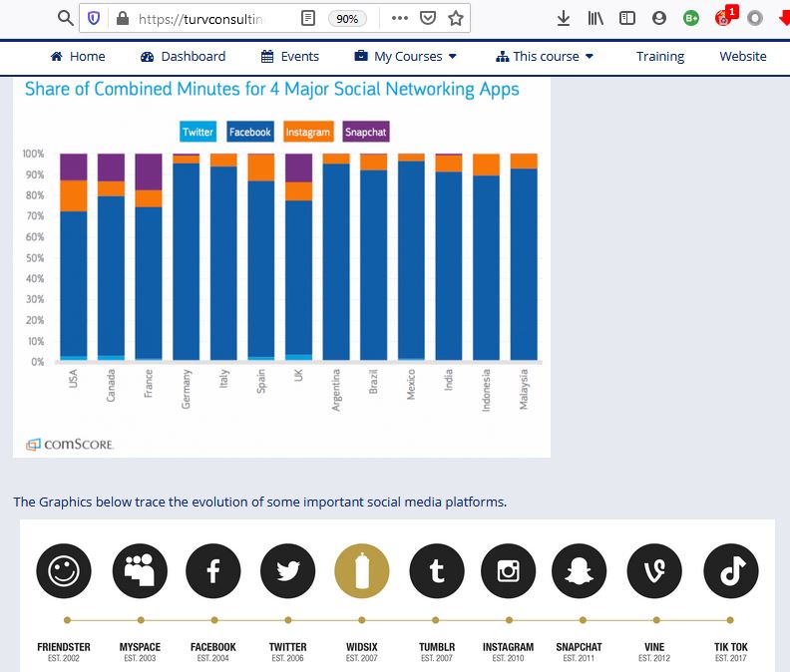
Task: Click the Facebook legend swatch
Action: coord(250,132)
